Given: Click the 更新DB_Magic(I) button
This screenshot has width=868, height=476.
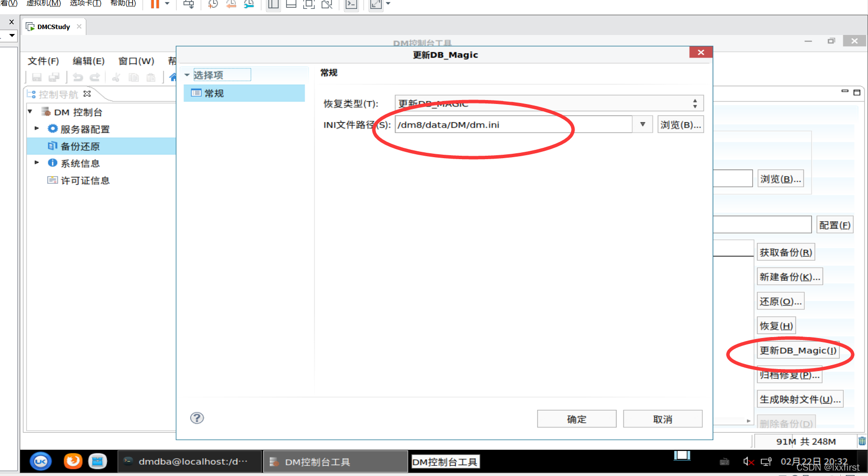Looking at the screenshot, I should coord(798,350).
